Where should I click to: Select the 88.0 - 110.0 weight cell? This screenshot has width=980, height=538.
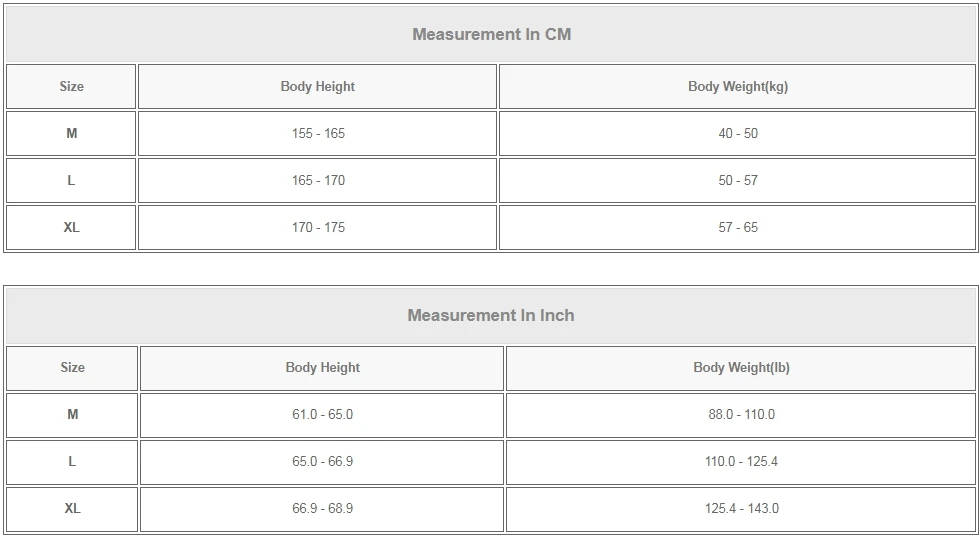[741, 414]
